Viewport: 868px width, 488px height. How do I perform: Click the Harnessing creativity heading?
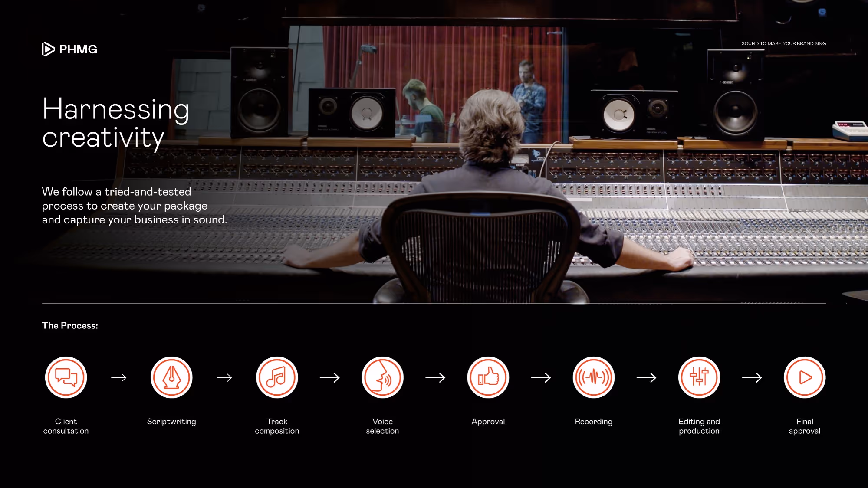point(116,123)
